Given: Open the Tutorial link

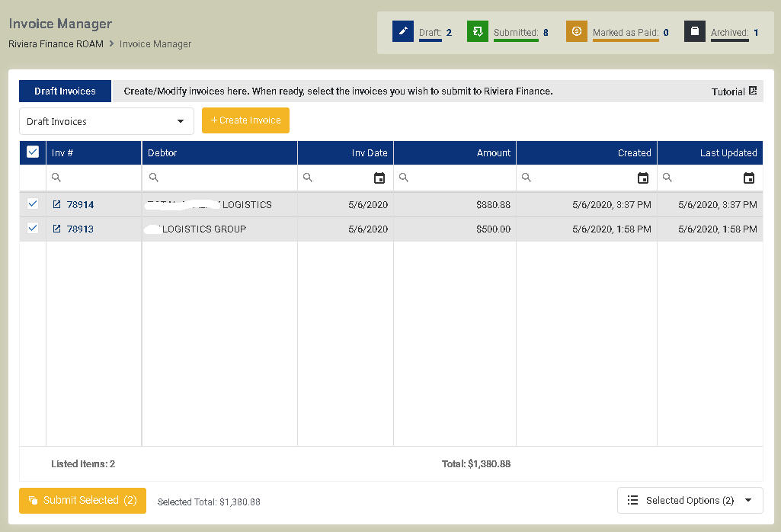Looking at the screenshot, I should point(734,91).
